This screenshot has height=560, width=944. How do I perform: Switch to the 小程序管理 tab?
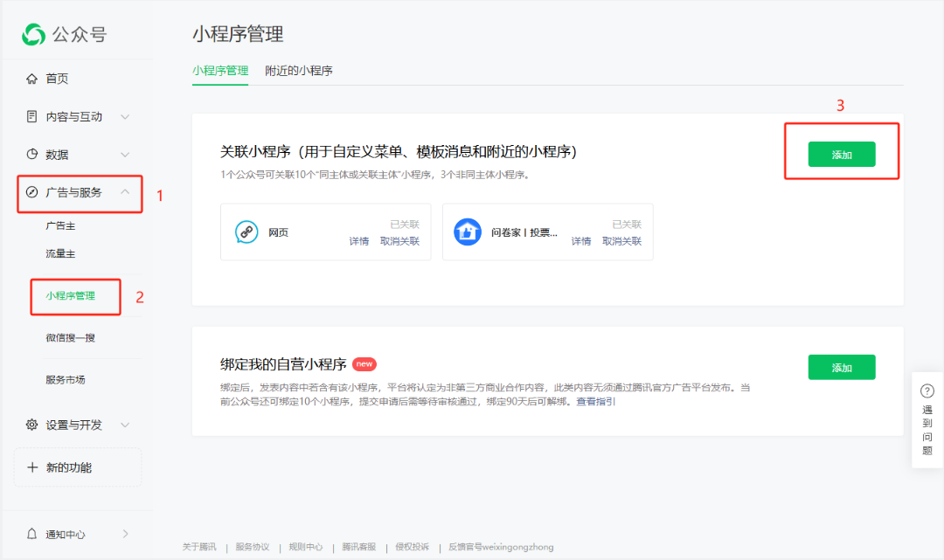pos(220,71)
